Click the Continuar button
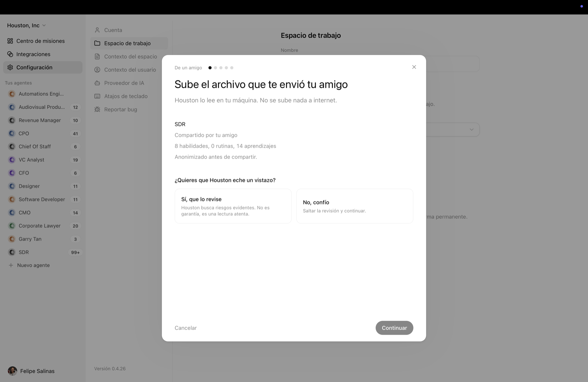This screenshot has width=588, height=382. (394, 328)
